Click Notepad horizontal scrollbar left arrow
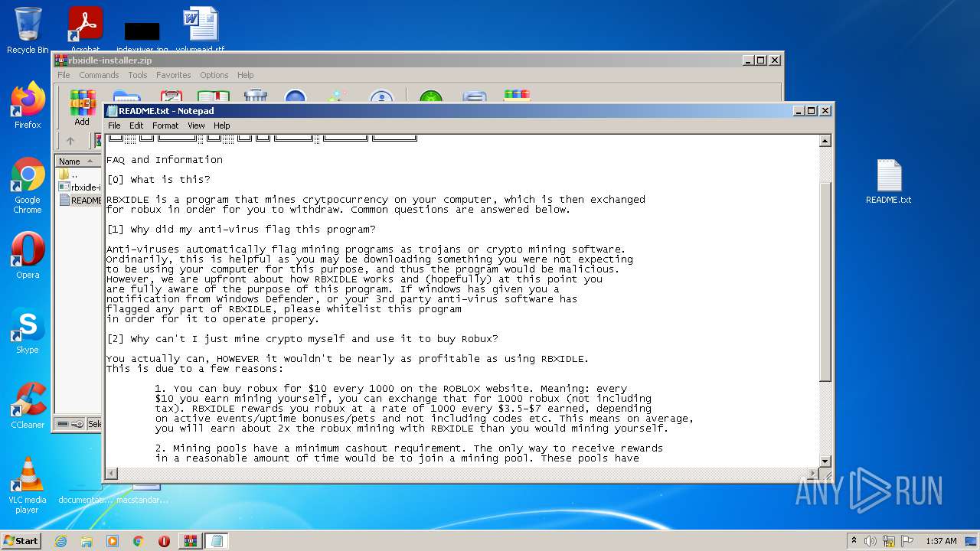This screenshot has width=980, height=551. tap(112, 474)
